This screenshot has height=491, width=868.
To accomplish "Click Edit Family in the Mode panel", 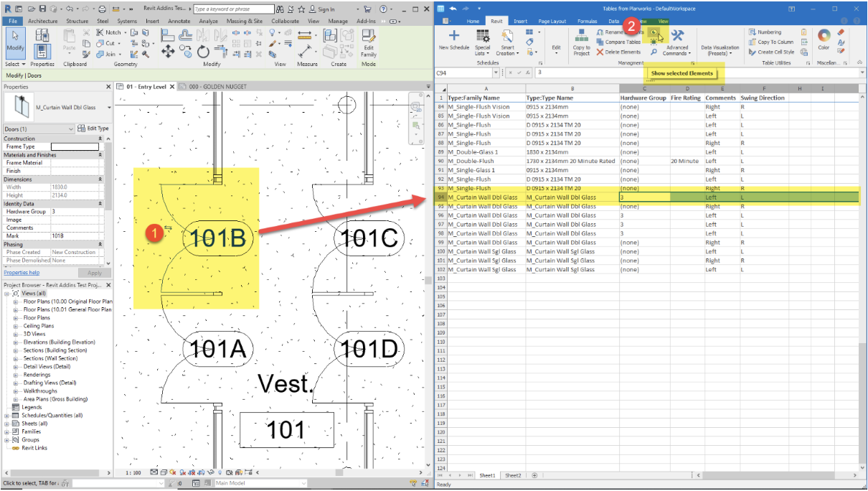I will (368, 43).
